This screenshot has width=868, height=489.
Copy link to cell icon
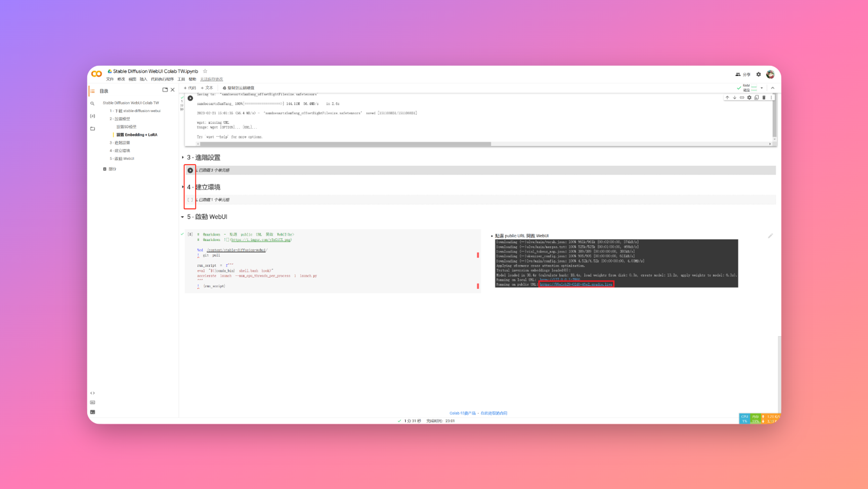pyautogui.click(x=742, y=98)
